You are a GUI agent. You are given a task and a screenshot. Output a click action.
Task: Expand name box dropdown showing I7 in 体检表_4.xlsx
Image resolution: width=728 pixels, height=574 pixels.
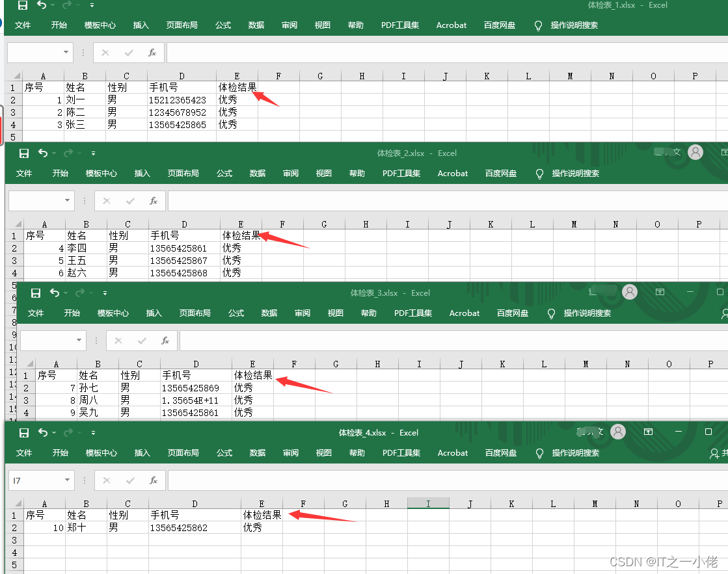(67, 480)
